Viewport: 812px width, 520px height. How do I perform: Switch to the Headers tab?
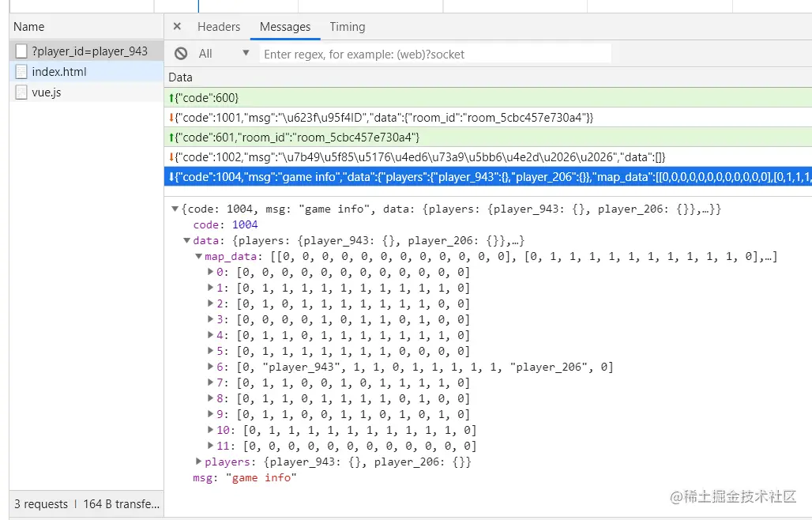coord(219,27)
